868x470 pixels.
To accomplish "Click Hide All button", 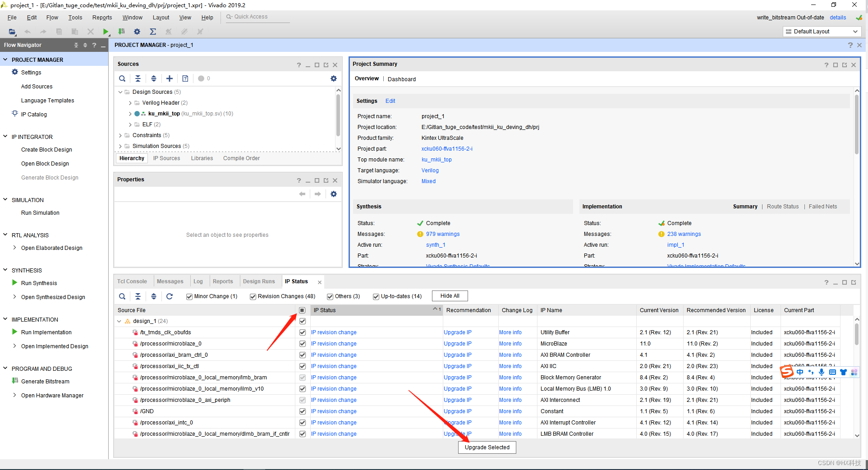I will click(450, 296).
